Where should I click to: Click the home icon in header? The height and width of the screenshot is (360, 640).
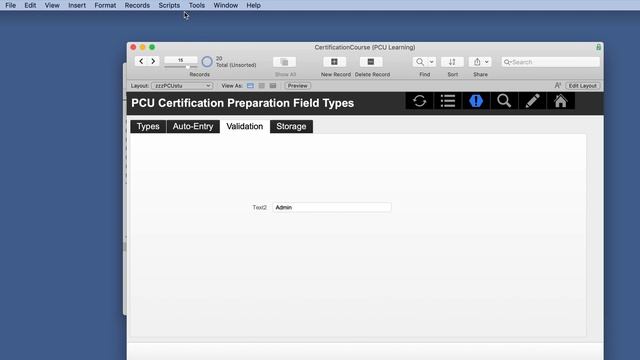pyautogui.click(x=560, y=101)
